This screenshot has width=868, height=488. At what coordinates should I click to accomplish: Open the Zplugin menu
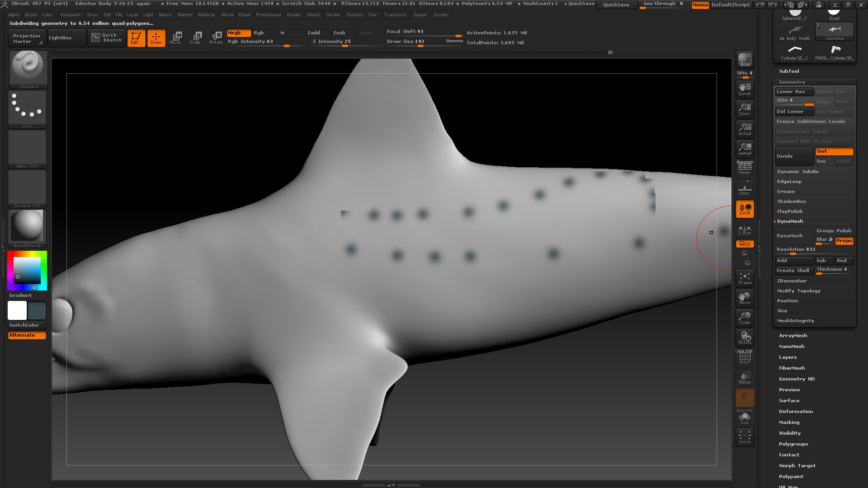[x=420, y=14]
